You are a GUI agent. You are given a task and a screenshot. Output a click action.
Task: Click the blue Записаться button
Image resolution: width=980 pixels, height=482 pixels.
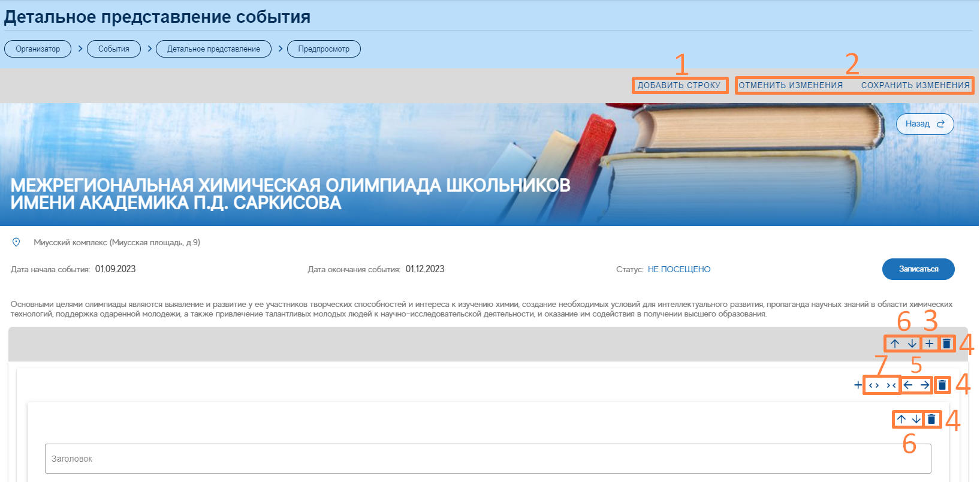918,269
